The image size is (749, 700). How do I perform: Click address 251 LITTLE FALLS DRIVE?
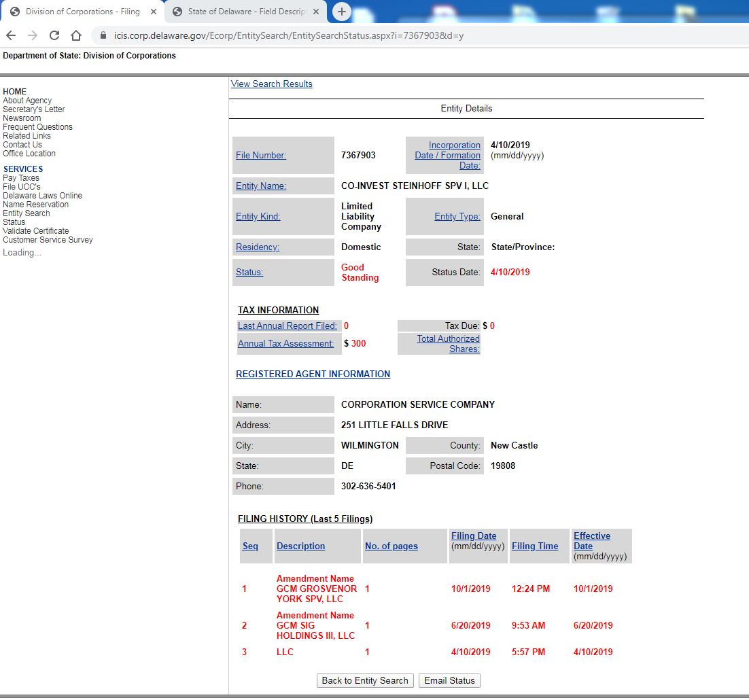point(395,425)
